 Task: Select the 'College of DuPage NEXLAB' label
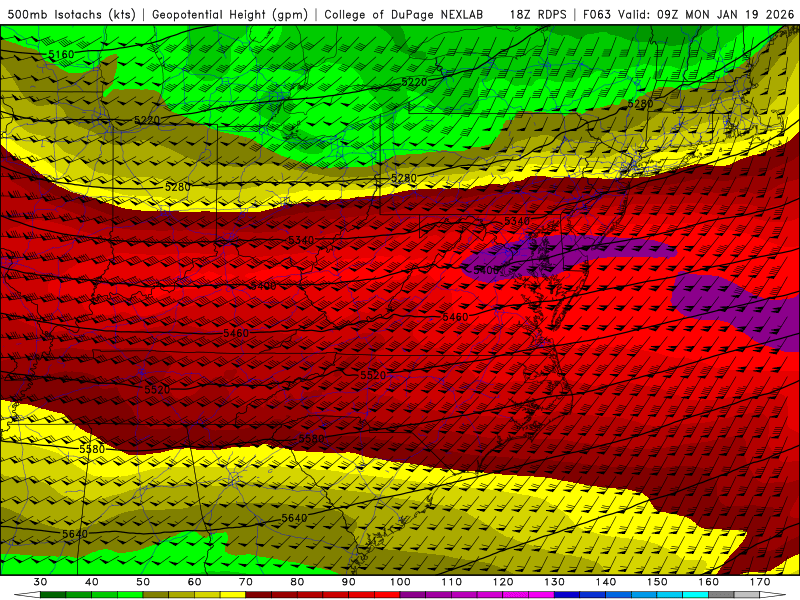[404, 15]
